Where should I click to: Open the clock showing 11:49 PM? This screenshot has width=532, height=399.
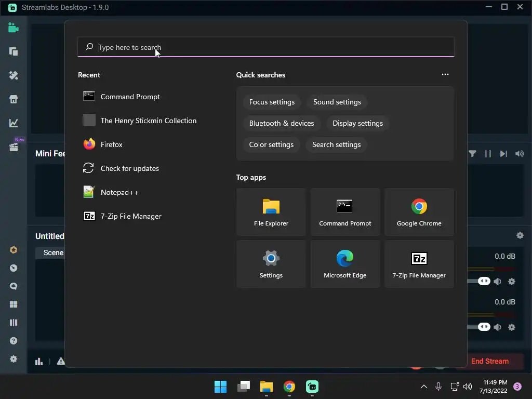coord(494,387)
